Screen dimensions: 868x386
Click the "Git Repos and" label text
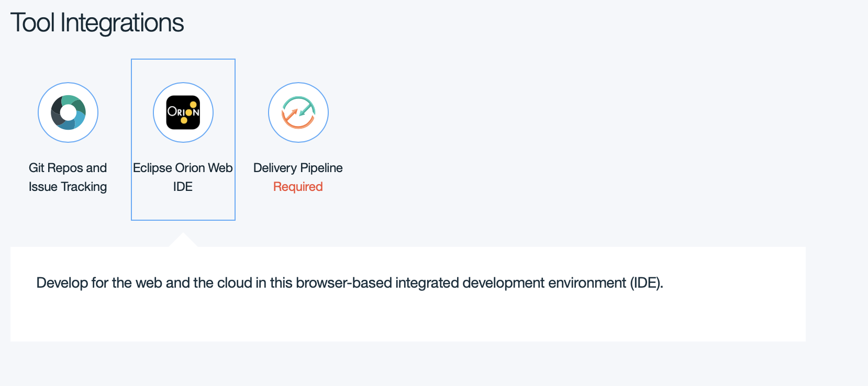tap(68, 168)
